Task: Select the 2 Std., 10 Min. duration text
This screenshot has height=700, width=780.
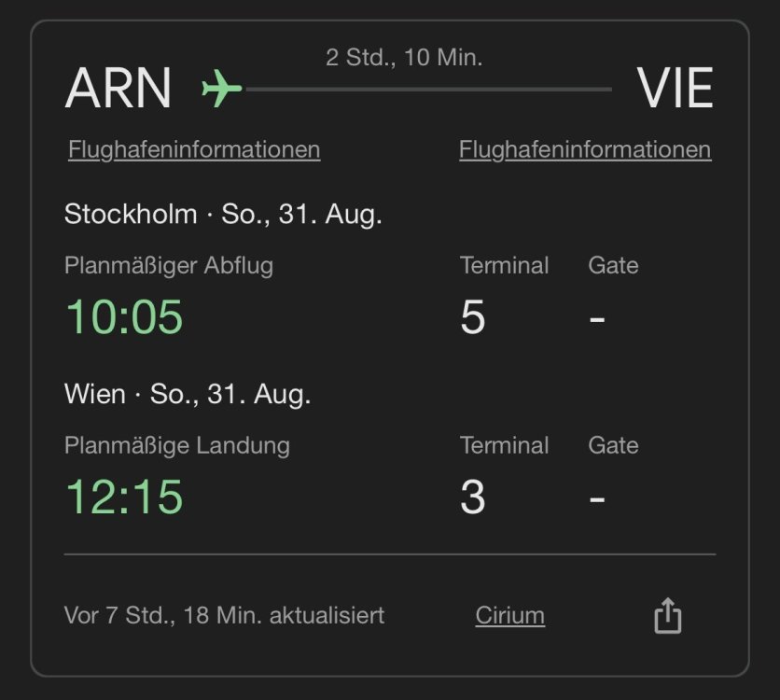Action: 404,58
